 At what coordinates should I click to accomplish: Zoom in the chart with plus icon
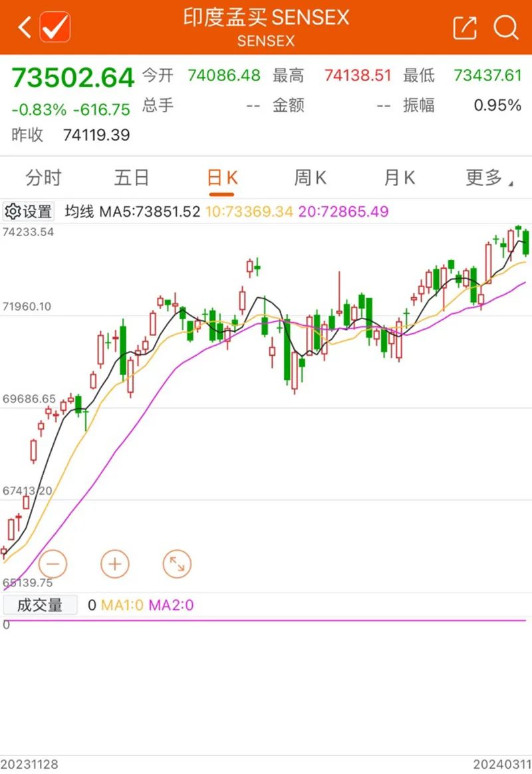coord(115,564)
